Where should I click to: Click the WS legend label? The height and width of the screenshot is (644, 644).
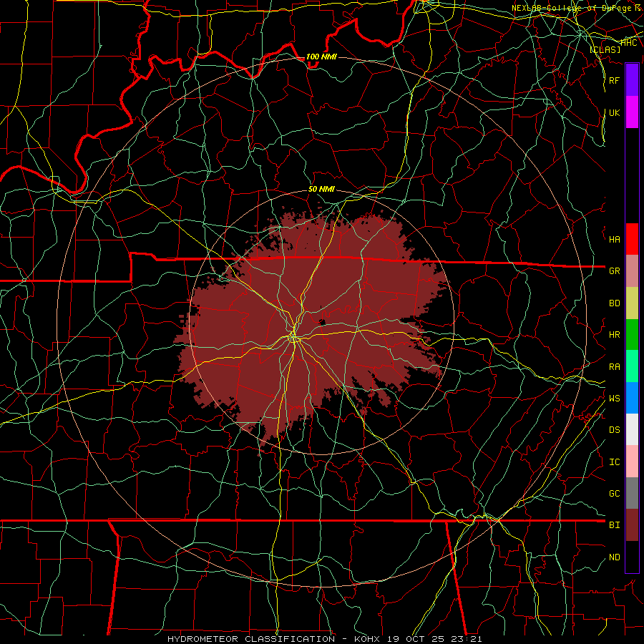pos(614,399)
